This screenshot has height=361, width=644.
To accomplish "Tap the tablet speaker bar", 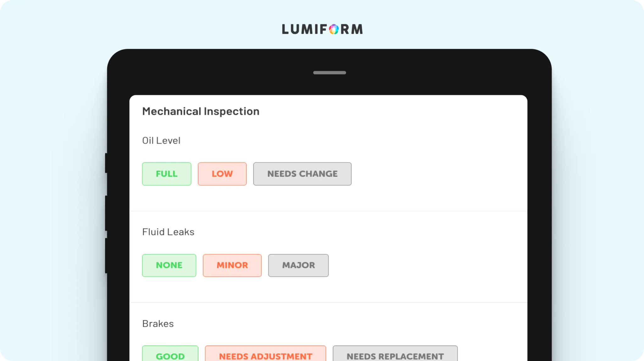I will [330, 73].
